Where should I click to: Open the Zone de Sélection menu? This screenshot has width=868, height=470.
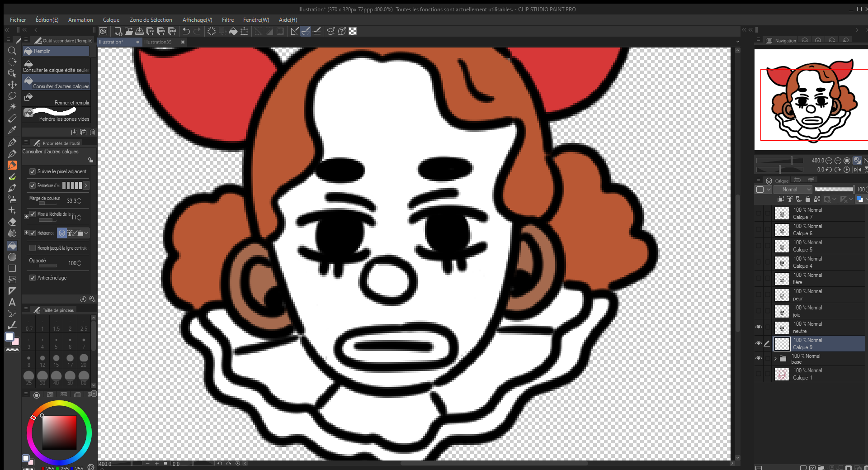pos(151,20)
